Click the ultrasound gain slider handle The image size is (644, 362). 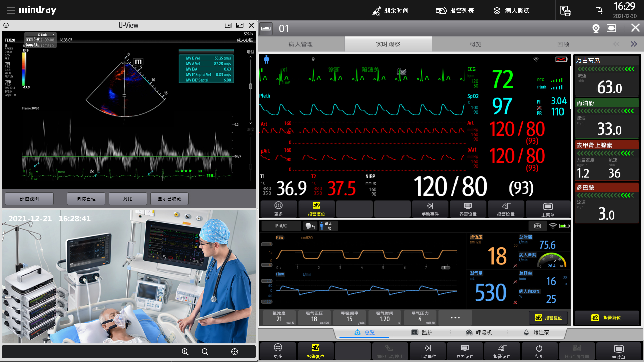[250, 86]
